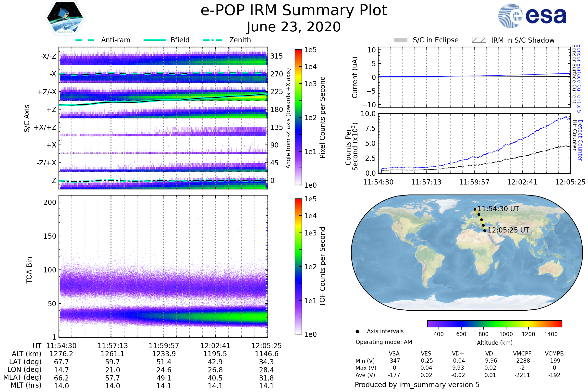
Task: Click the +Z/-X axis row label
Action: [47, 92]
